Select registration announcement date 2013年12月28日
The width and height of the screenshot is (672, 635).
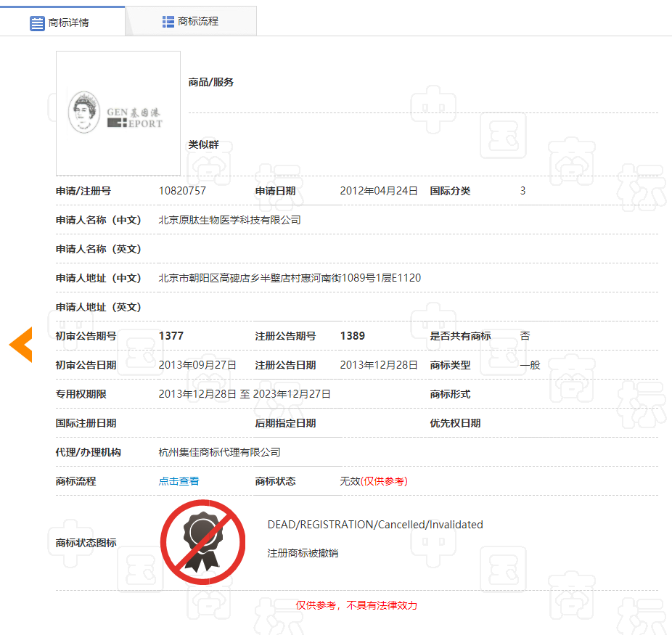pos(378,365)
